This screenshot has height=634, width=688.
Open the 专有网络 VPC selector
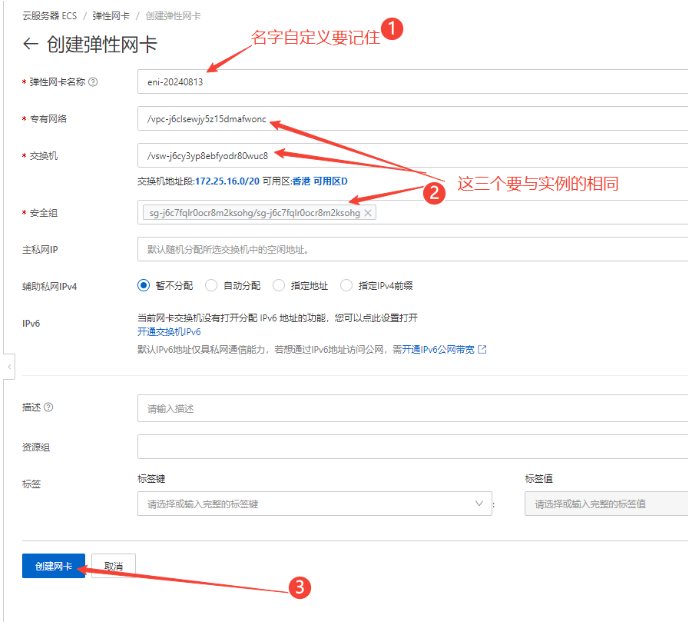click(412, 119)
